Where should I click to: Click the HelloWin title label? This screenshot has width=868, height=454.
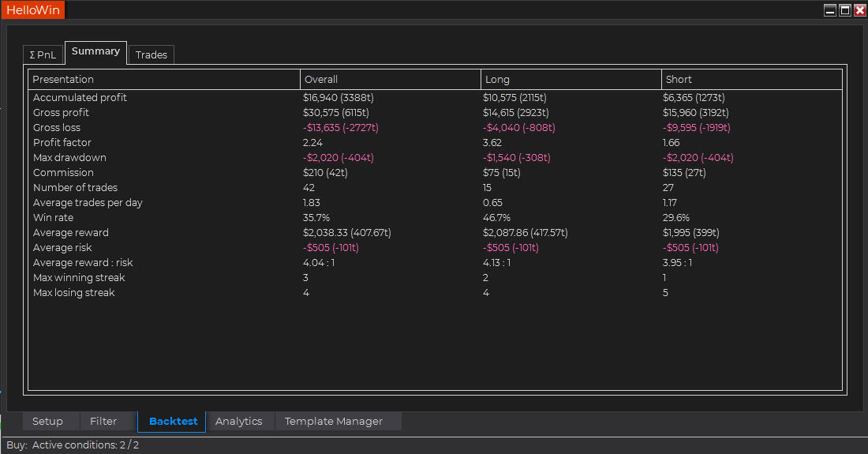point(32,10)
